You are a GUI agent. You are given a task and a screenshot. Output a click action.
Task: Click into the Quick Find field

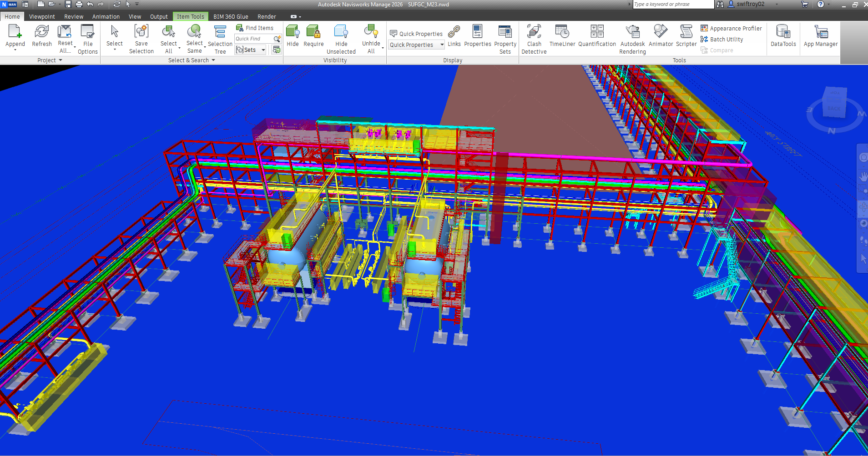click(253, 39)
